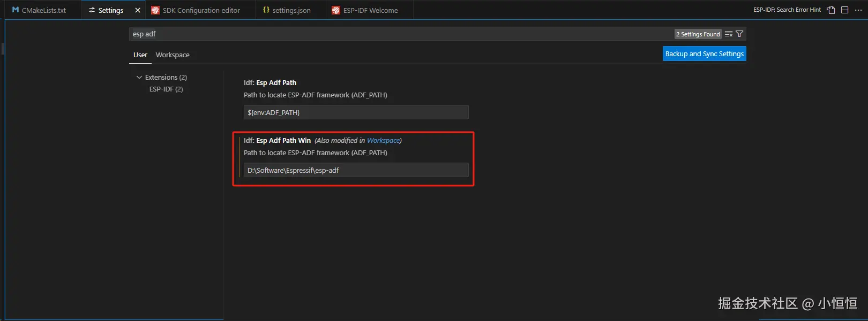Click CMakeLists.txt tab's M file icon
The image size is (868, 321).
point(16,10)
